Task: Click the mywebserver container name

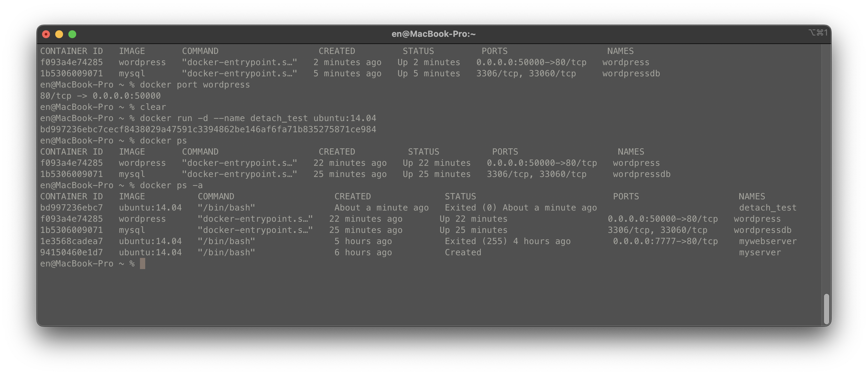Action: point(767,241)
